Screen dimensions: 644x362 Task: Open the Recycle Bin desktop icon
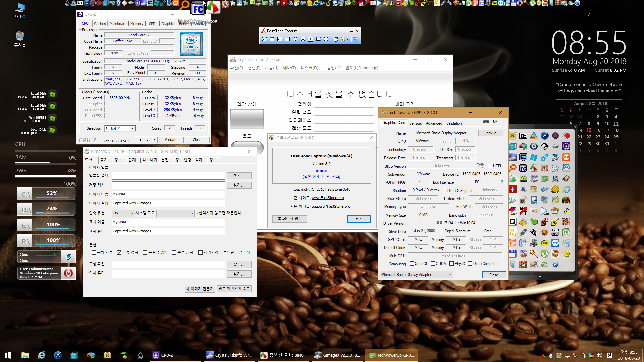[20, 39]
